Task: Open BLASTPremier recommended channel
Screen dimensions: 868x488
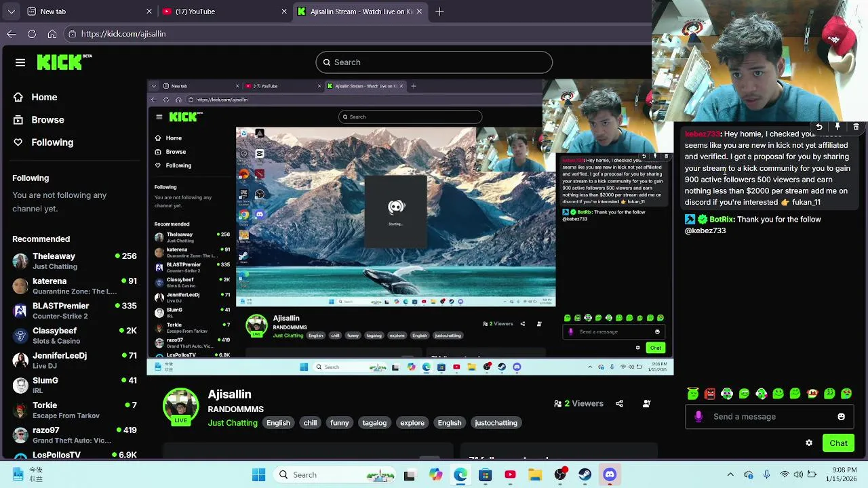Action: click(x=75, y=310)
